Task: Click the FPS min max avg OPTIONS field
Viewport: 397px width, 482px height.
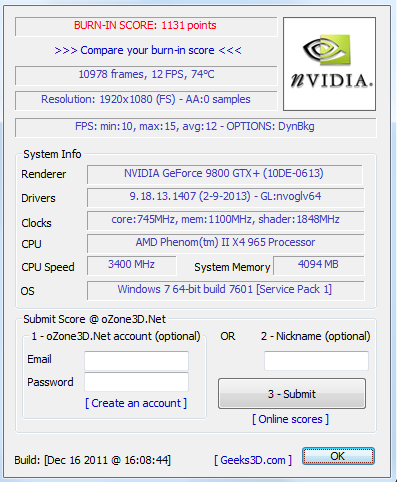Action: 195,127
